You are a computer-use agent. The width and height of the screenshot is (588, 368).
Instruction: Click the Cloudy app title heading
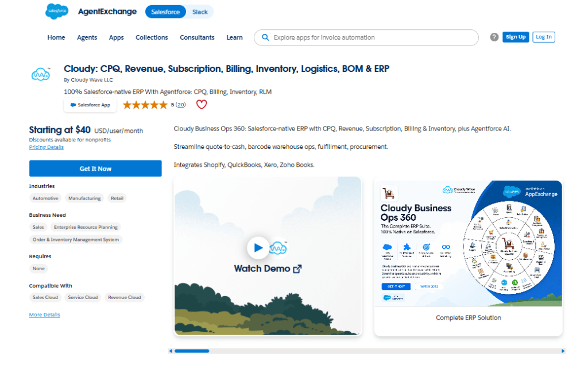[226, 69]
